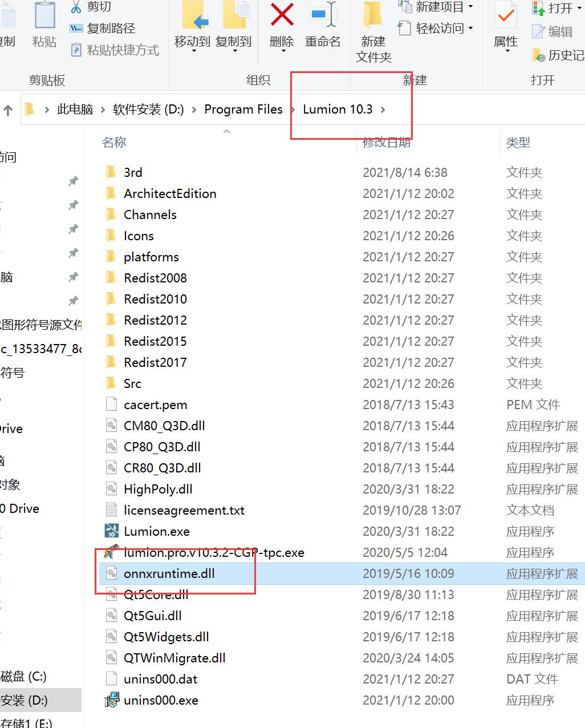This screenshot has width=585, height=728.
Task: Click the New Folder (新建文件夹) icon
Action: [373, 16]
